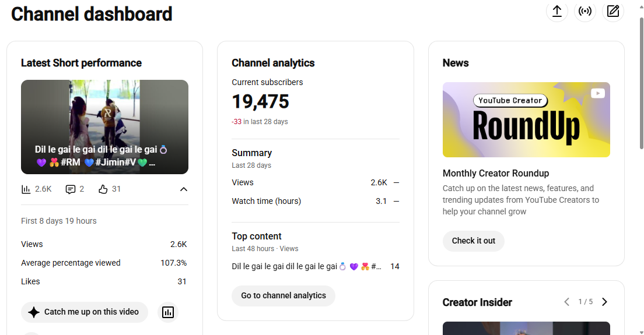Click the Likes row value 31
This screenshot has height=335, width=644.
(182, 282)
